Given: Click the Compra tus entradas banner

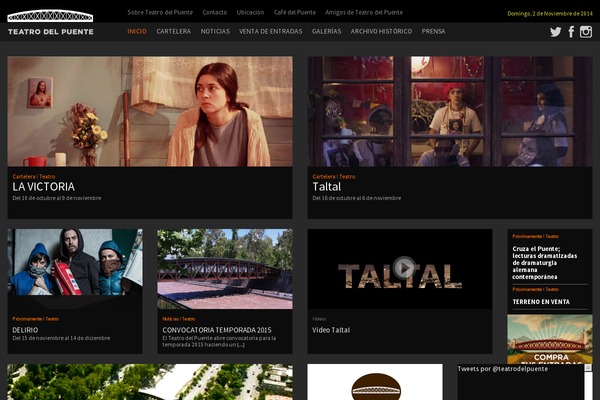Looking at the screenshot, I should pos(549,339).
